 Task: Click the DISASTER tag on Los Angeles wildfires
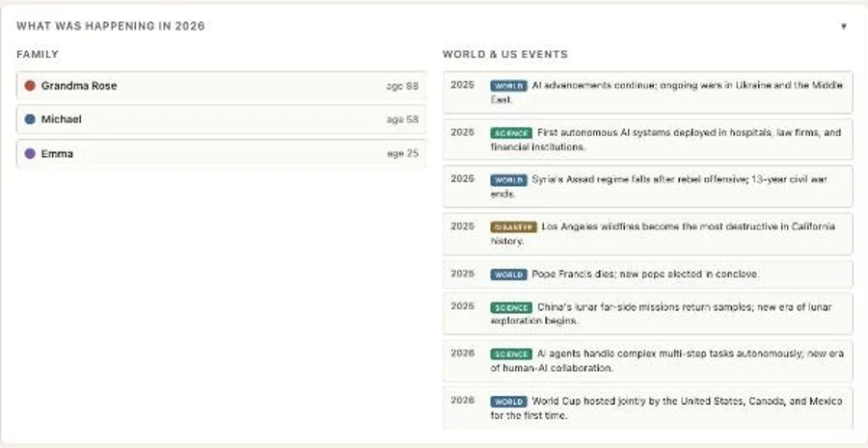click(513, 226)
